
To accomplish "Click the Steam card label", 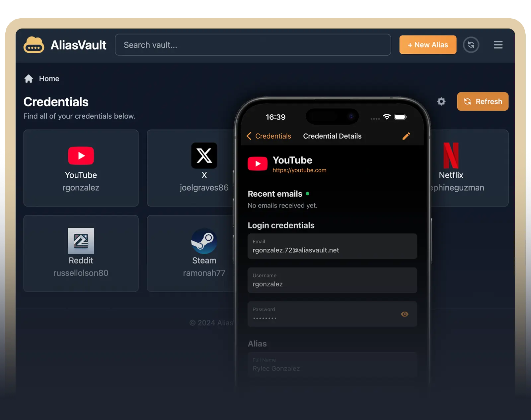I will (x=204, y=261).
